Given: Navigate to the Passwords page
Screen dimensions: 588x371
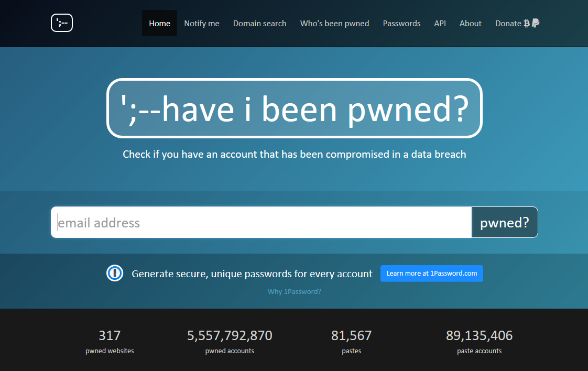Looking at the screenshot, I should (401, 24).
